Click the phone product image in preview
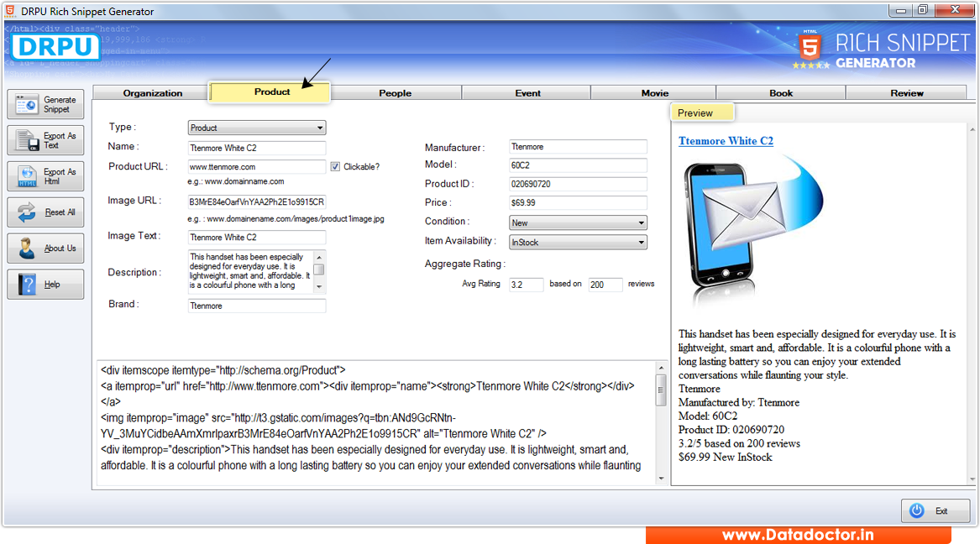 (752, 231)
